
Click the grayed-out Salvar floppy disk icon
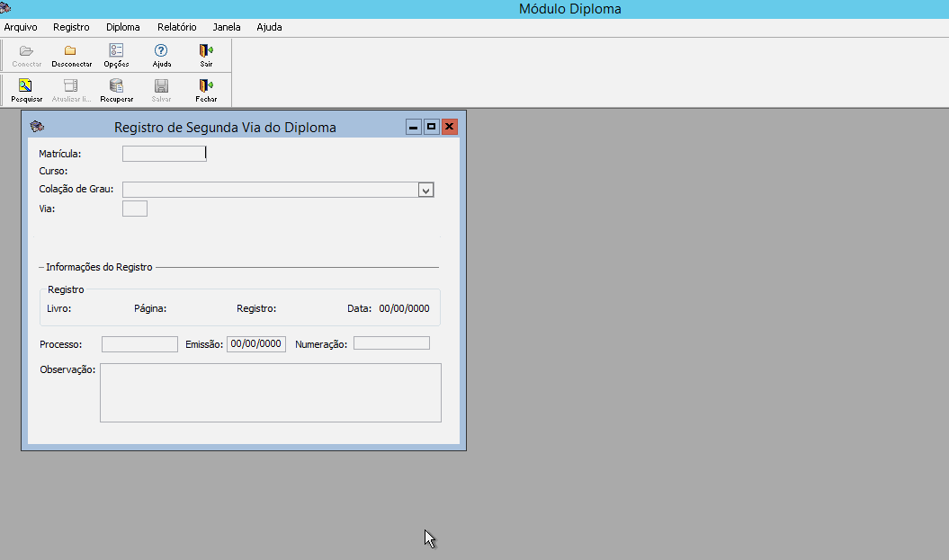click(161, 86)
